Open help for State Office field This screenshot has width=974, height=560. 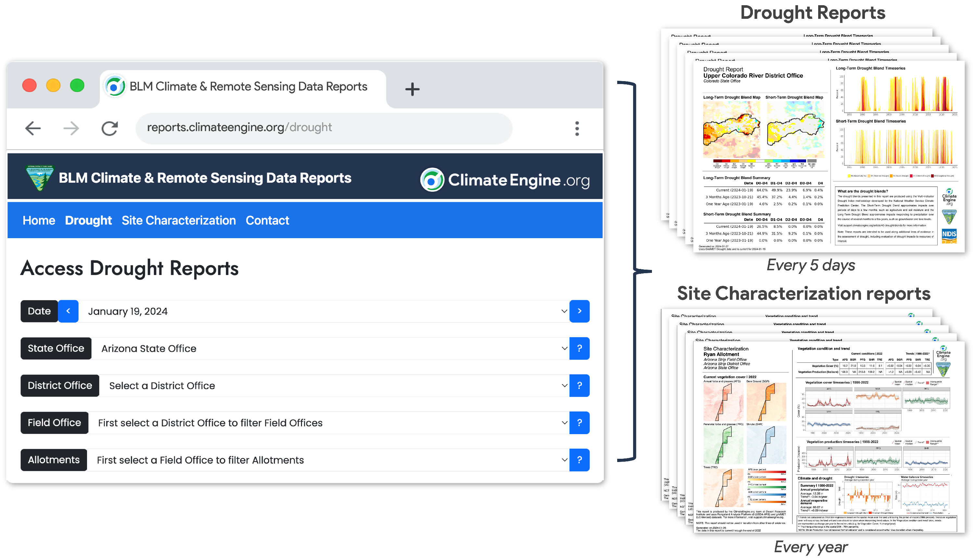[579, 348]
